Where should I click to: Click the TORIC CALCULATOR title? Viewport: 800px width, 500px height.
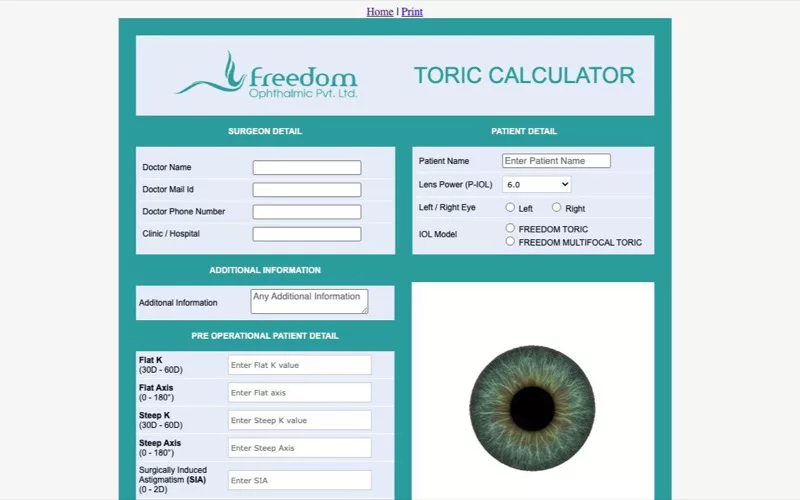(x=524, y=76)
